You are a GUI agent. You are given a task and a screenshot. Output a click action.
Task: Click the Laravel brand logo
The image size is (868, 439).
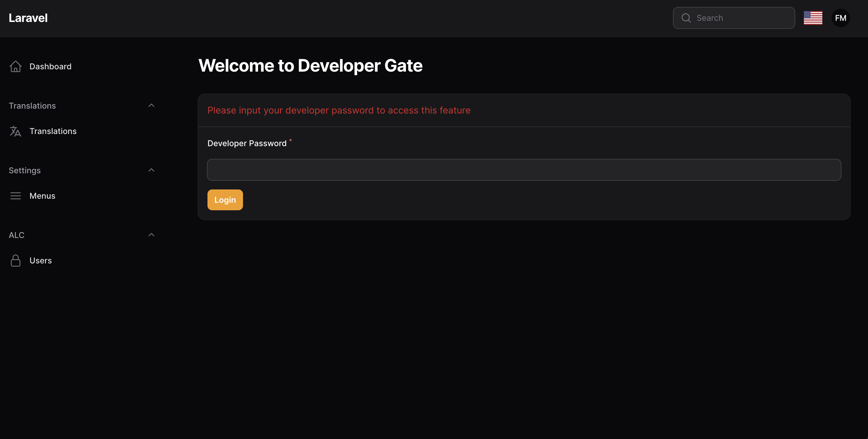(28, 18)
